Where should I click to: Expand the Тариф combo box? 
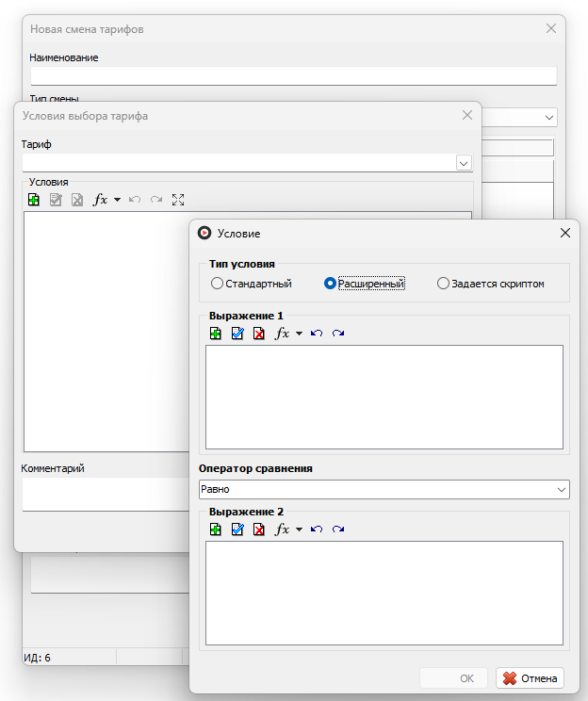coord(464,163)
